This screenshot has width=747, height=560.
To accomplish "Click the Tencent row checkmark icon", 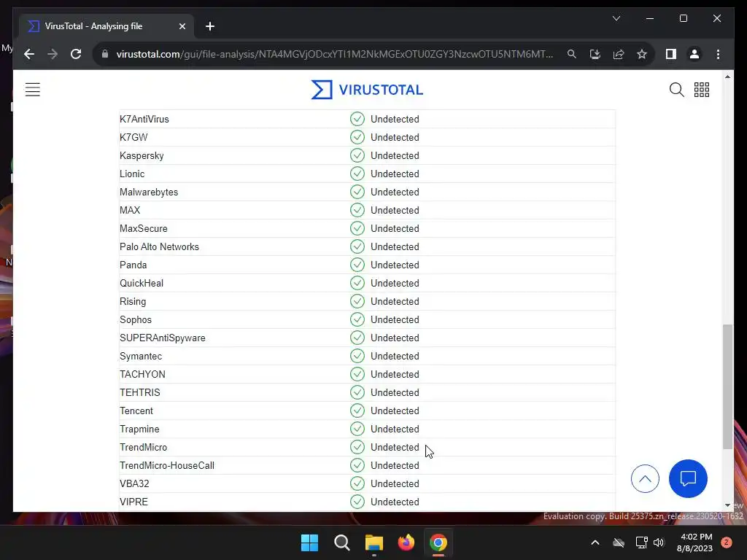I will (x=357, y=411).
